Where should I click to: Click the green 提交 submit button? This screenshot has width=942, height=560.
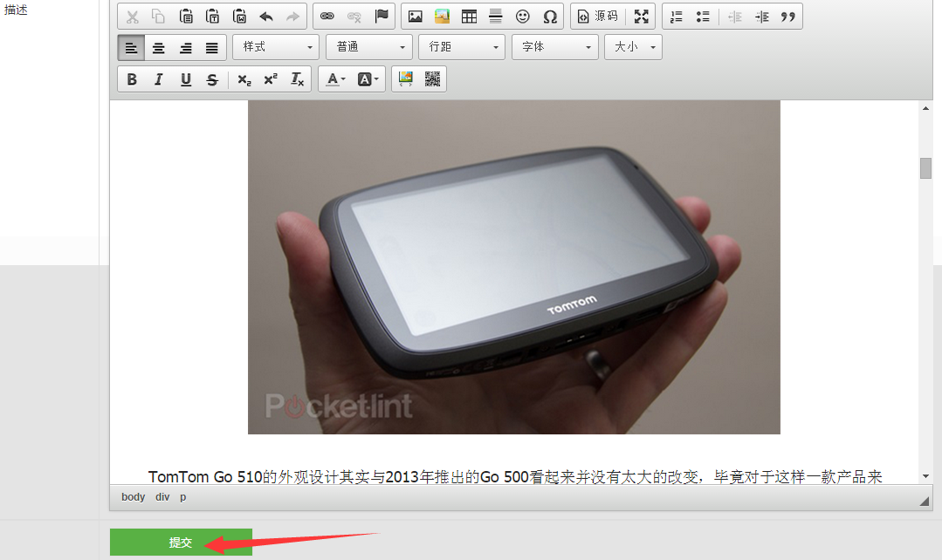181,542
